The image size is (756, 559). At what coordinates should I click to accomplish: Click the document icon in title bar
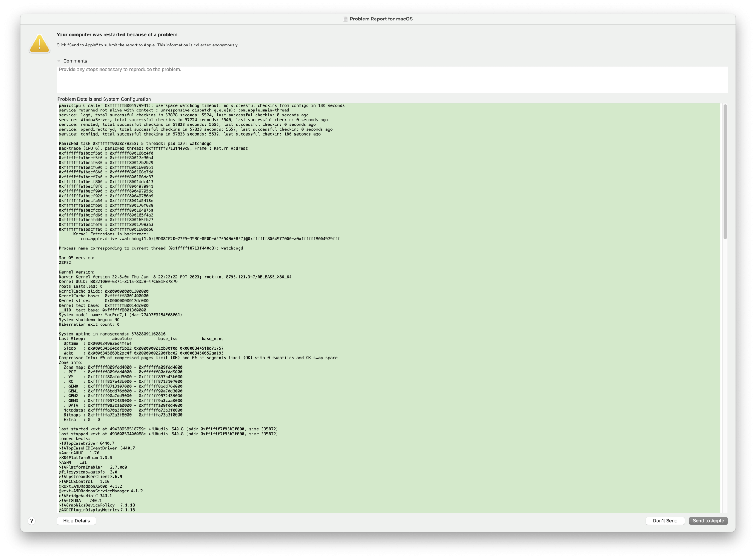click(x=345, y=19)
